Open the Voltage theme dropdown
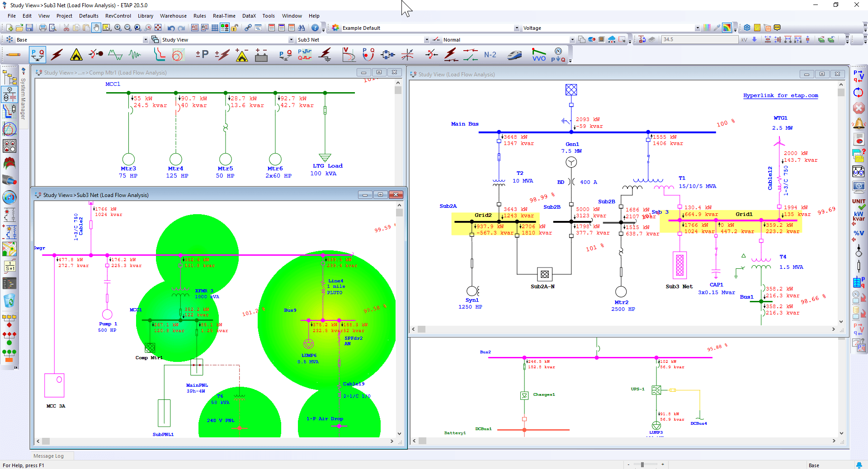The height and width of the screenshot is (469, 868). [x=697, y=28]
